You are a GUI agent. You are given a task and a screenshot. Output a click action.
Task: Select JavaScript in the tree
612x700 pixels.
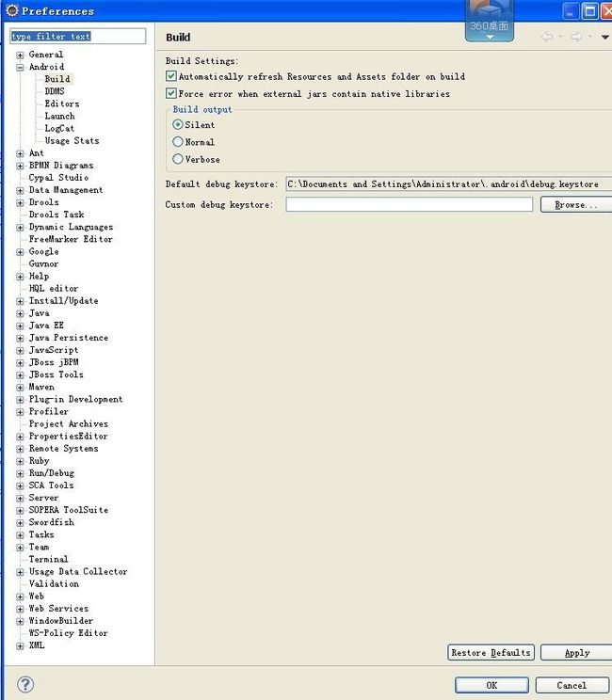(53, 350)
